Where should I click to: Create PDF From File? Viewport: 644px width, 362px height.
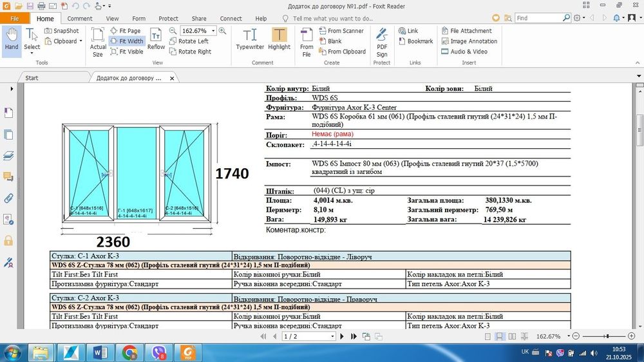(x=307, y=42)
